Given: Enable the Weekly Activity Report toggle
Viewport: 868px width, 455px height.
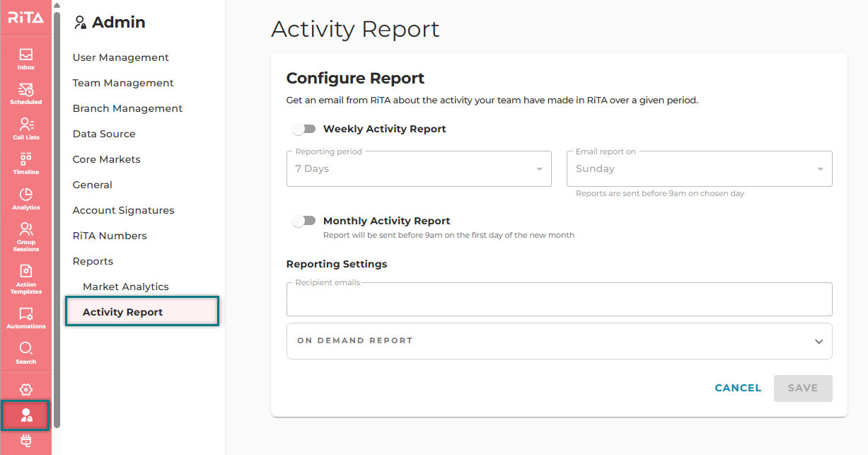Looking at the screenshot, I should click(x=304, y=129).
